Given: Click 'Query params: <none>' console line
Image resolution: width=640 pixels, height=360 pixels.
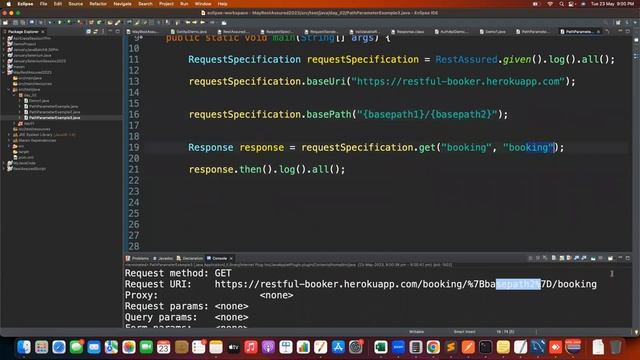Looking at the screenshot, I should (x=187, y=317).
